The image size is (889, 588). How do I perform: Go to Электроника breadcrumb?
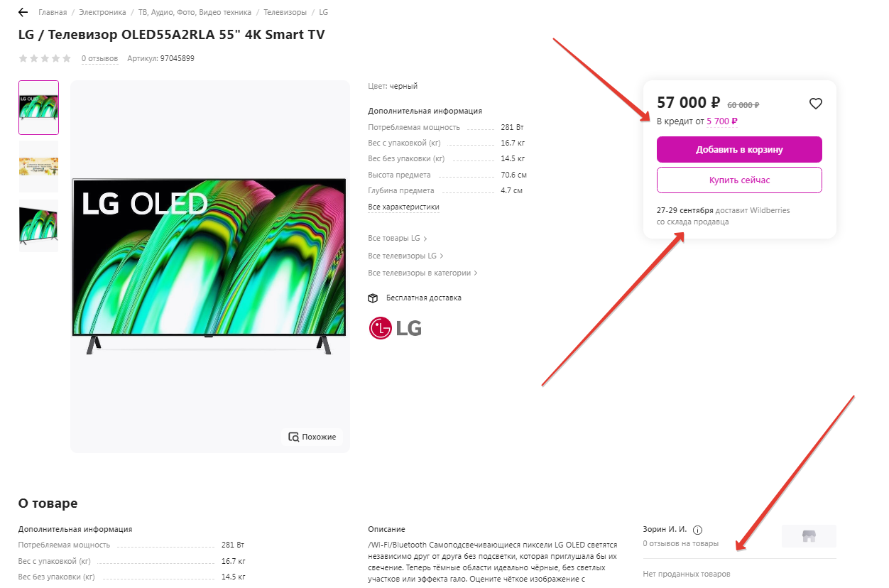pos(103,13)
